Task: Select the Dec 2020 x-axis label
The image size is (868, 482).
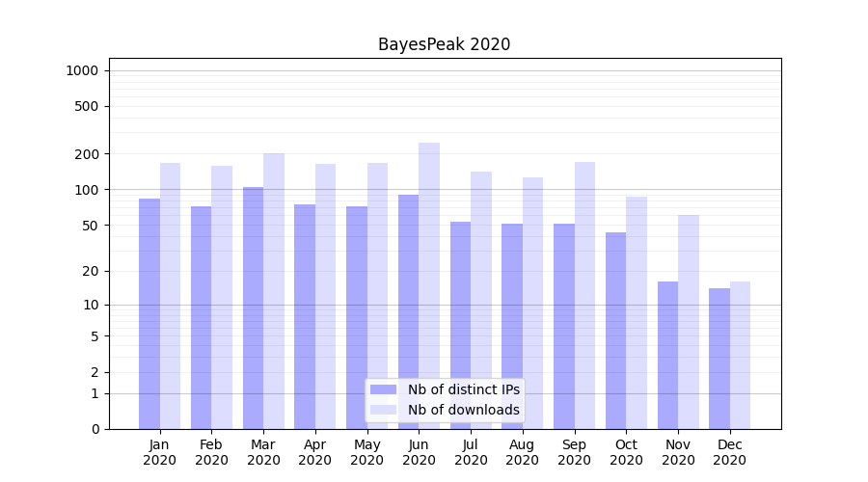Action: tap(730, 452)
